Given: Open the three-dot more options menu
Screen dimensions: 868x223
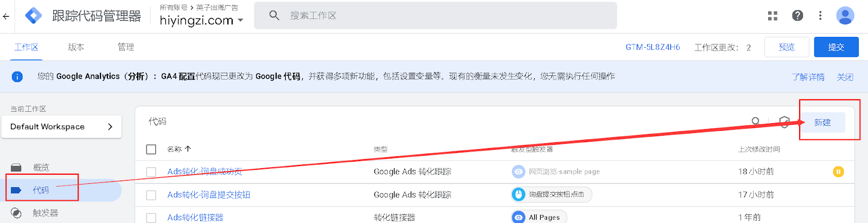Looking at the screenshot, I should click(x=820, y=16).
